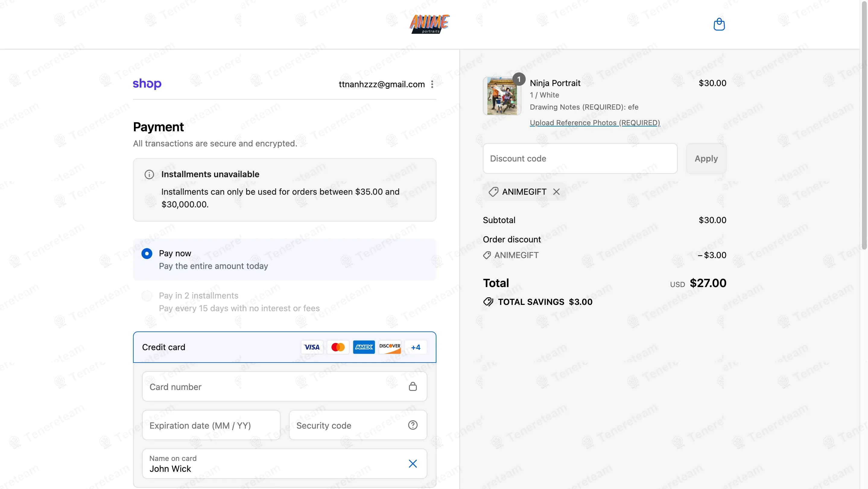The height and width of the screenshot is (489, 868).
Task: Open the shopping bag cart icon
Action: pyautogui.click(x=719, y=24)
